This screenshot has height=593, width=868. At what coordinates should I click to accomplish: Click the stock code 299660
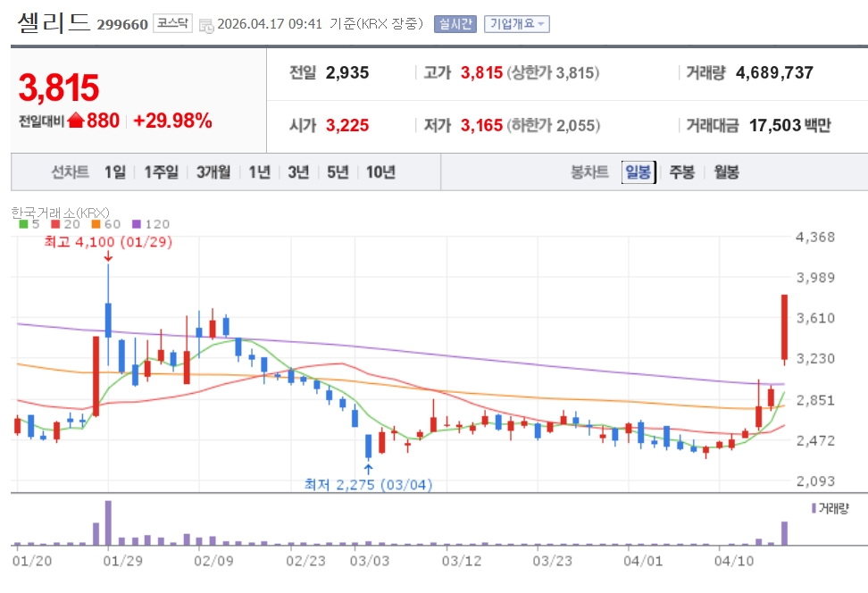[122, 25]
